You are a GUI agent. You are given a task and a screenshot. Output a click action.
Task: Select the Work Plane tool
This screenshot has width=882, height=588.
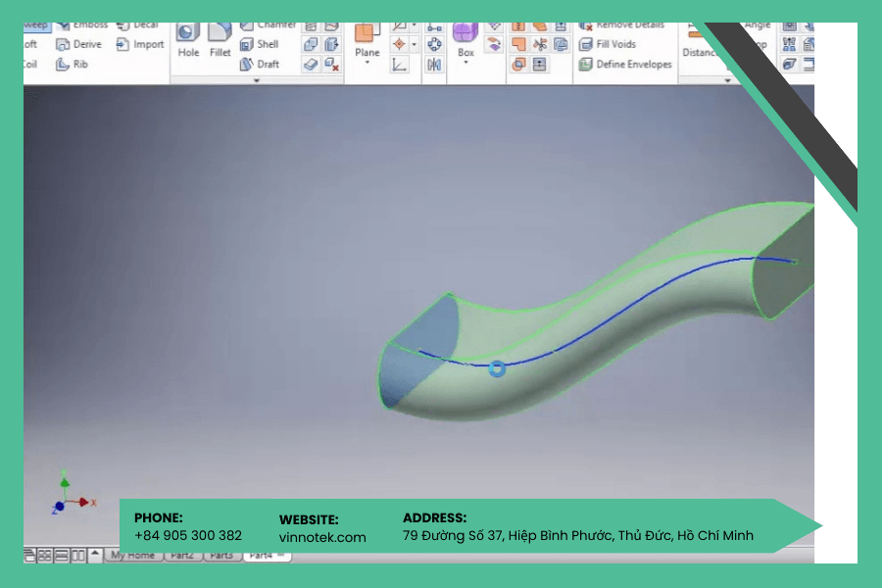[x=367, y=39]
